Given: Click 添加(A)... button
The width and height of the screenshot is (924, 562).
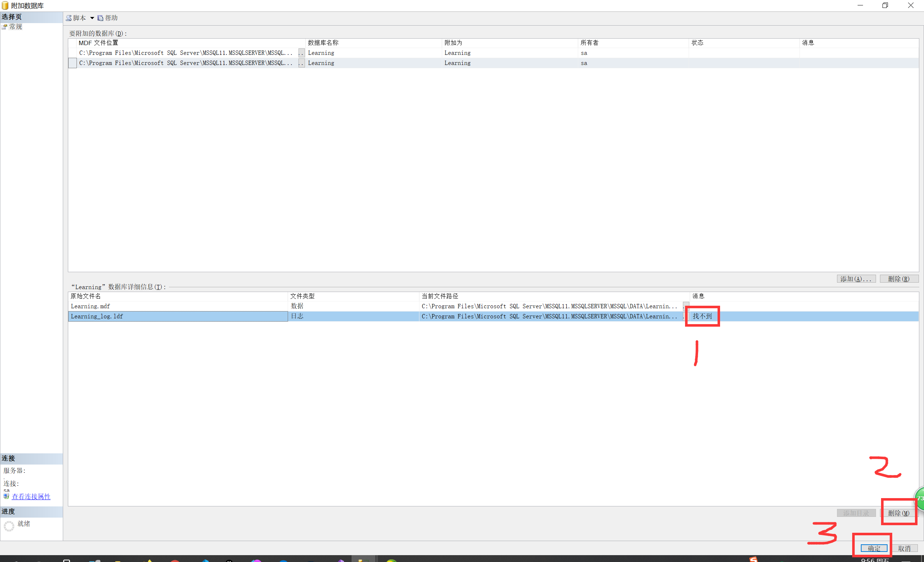Looking at the screenshot, I should click(x=856, y=279).
